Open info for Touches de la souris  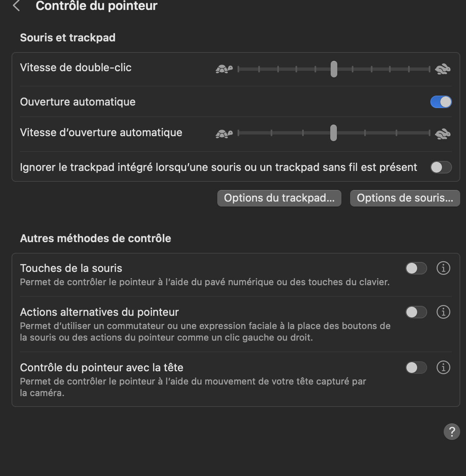pyautogui.click(x=443, y=268)
